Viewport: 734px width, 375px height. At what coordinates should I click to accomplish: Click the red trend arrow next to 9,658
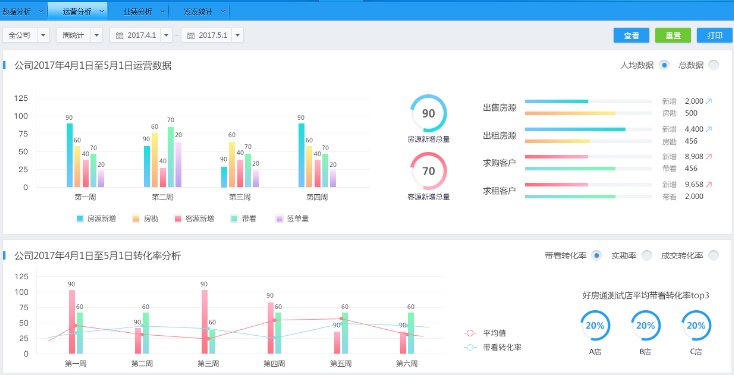(x=709, y=184)
